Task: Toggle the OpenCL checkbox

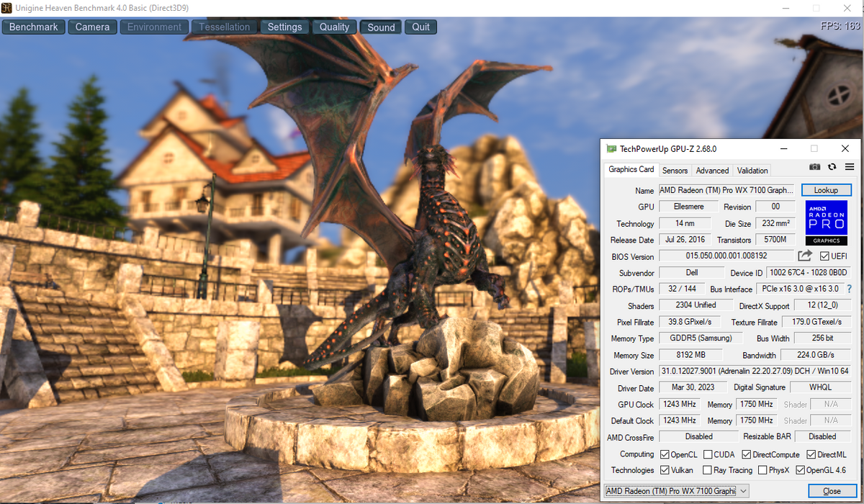Action: tap(665, 454)
